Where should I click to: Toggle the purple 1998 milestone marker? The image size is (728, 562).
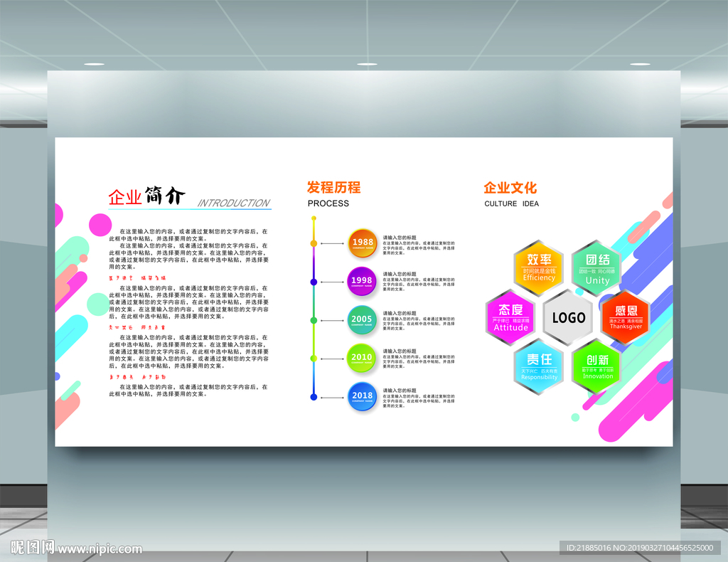tap(361, 281)
